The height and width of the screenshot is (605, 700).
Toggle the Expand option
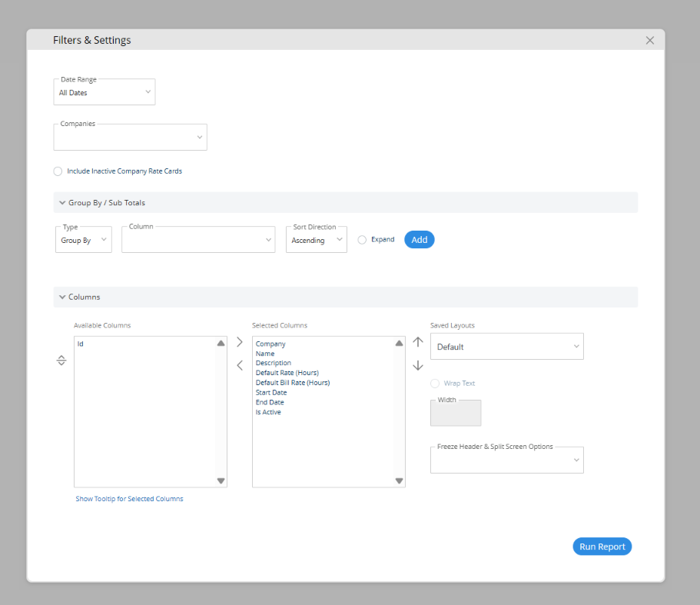tap(362, 240)
